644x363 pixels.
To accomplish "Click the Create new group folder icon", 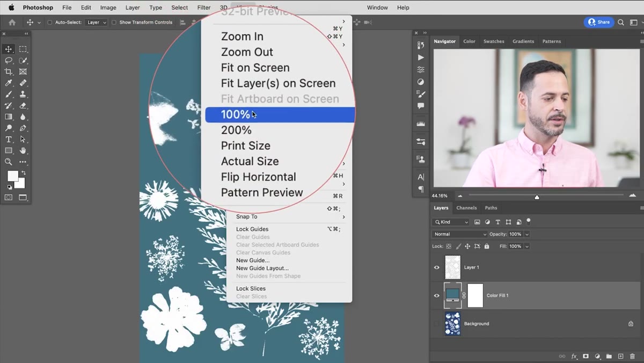I will (x=609, y=356).
